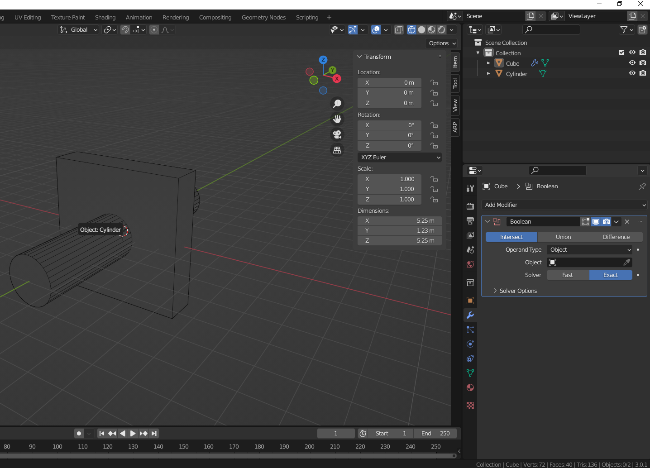Toggle X-ray view in viewport header
650x468 pixels.
pos(399,30)
